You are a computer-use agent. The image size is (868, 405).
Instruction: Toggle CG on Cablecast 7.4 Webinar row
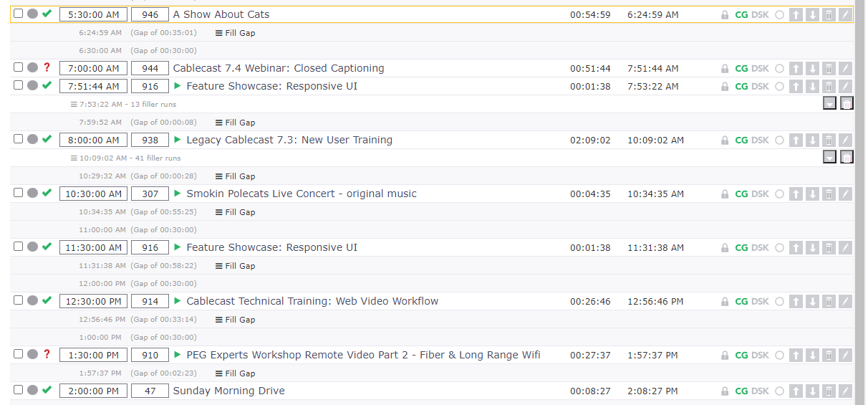point(741,68)
